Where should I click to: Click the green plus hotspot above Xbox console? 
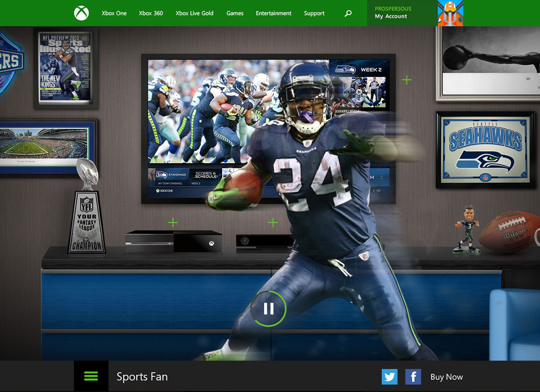(173, 222)
